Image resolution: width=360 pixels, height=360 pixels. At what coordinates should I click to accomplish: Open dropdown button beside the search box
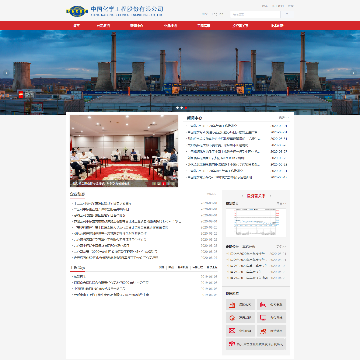(x=287, y=14)
